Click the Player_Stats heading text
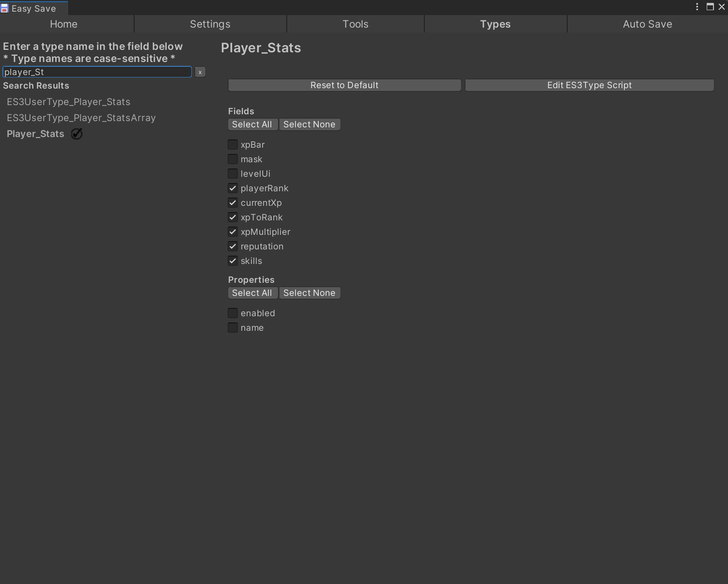 coord(261,48)
